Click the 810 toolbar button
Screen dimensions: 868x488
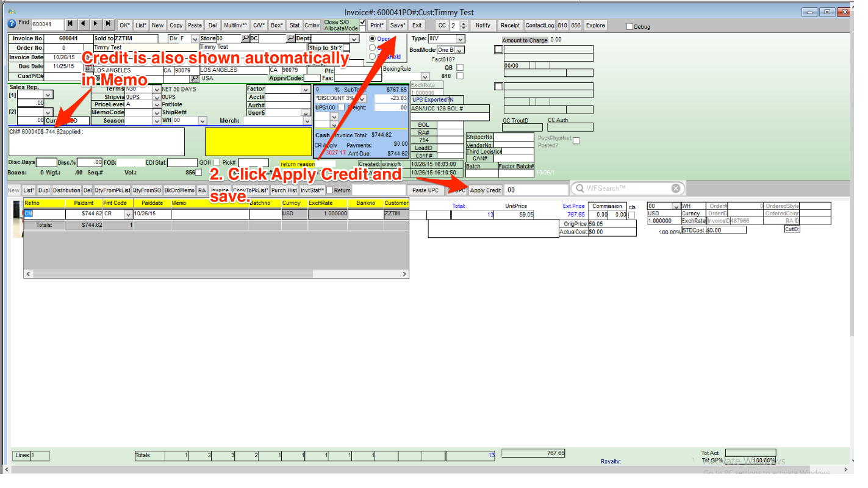point(562,25)
